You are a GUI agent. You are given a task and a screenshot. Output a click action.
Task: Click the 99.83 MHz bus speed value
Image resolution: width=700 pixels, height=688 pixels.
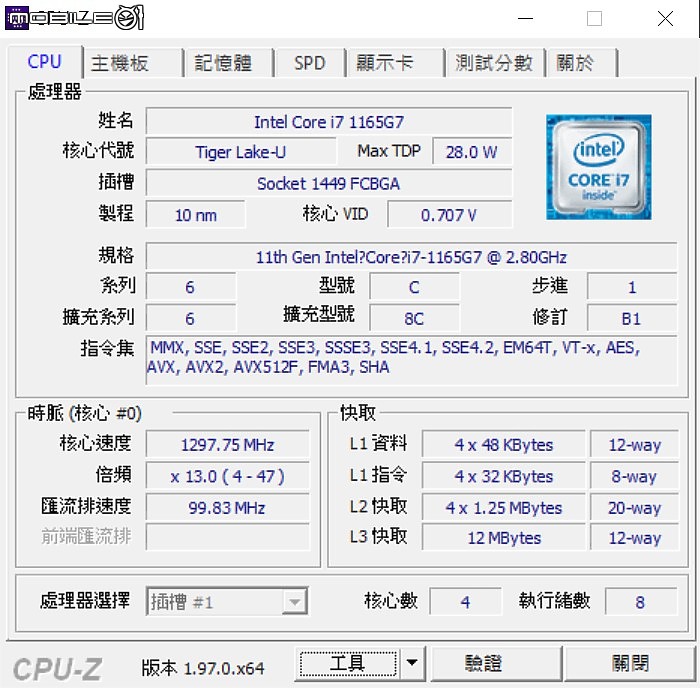click(x=228, y=508)
